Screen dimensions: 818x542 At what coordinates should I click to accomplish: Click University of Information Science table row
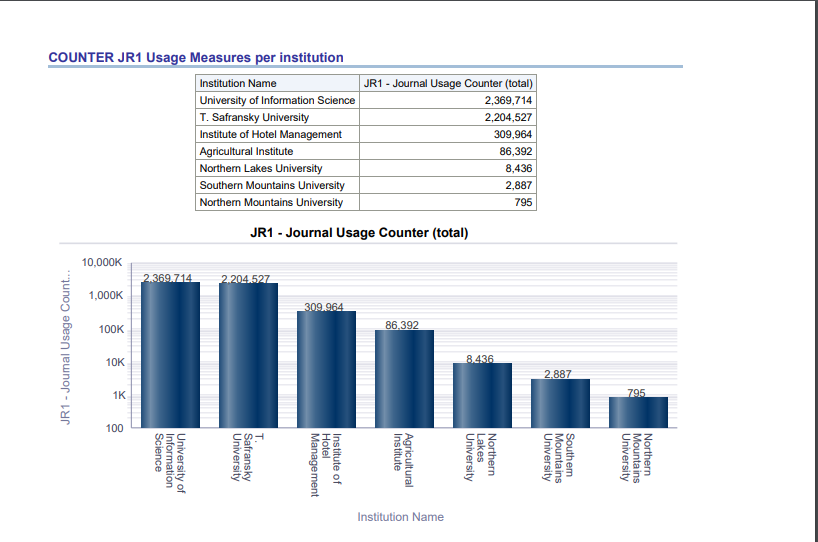click(277, 100)
